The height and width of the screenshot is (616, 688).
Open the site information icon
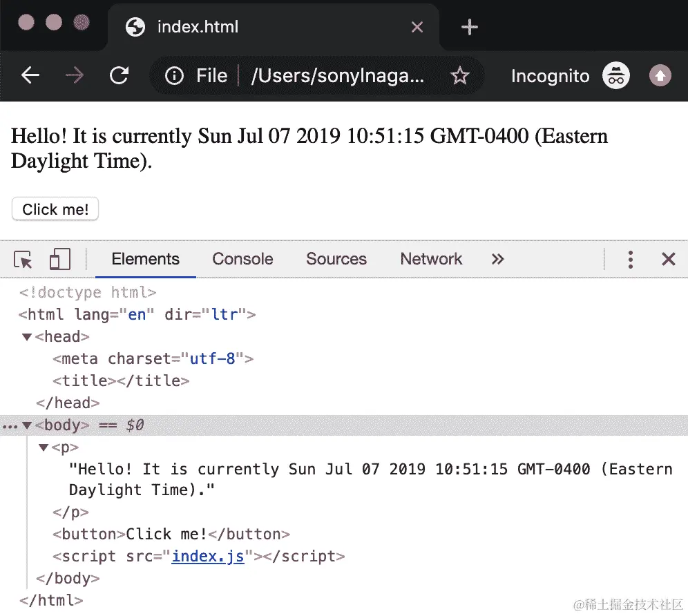click(x=174, y=76)
